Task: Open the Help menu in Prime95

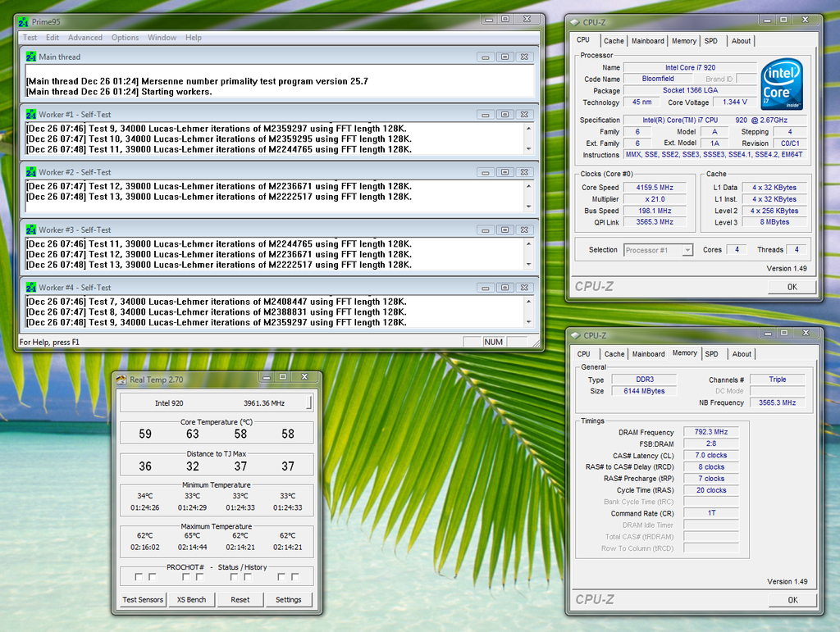Action: (194, 38)
